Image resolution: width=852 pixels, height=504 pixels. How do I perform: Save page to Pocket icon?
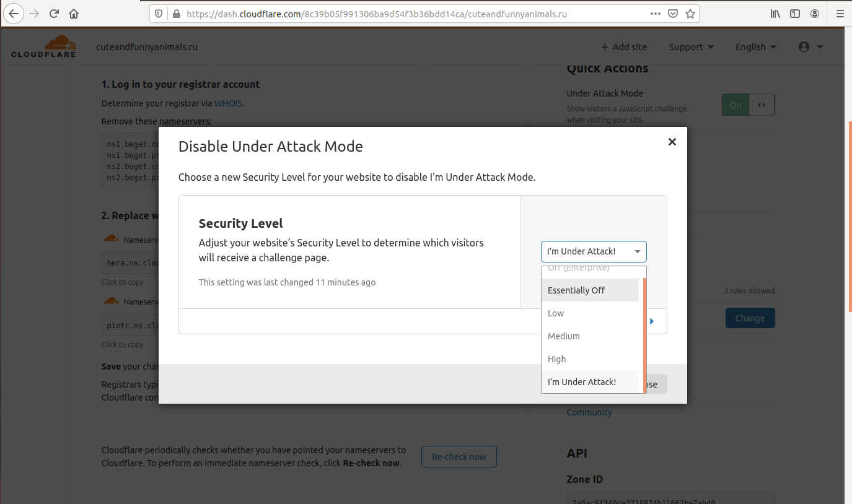click(x=672, y=14)
